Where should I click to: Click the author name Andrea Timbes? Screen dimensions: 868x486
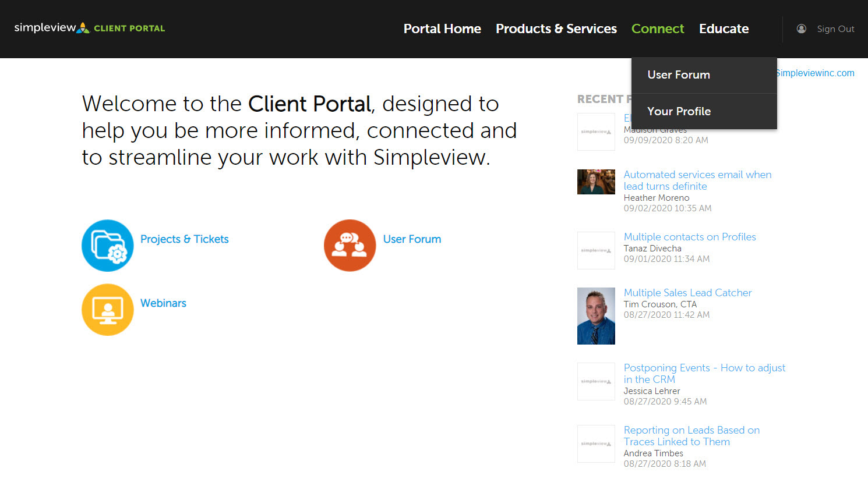click(654, 453)
